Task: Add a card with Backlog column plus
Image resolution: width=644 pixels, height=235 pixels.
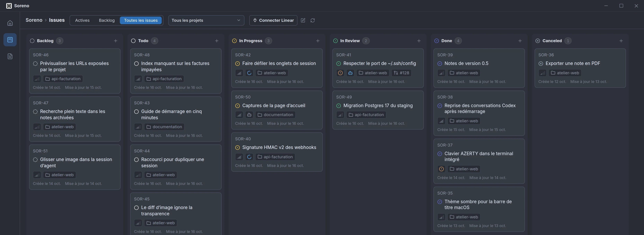Action: point(115,41)
